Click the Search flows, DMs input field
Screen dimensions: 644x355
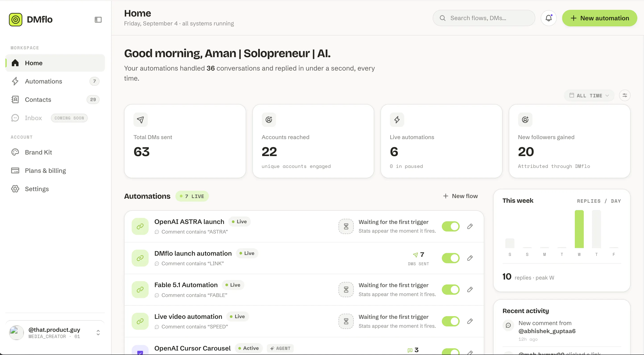[x=484, y=18]
